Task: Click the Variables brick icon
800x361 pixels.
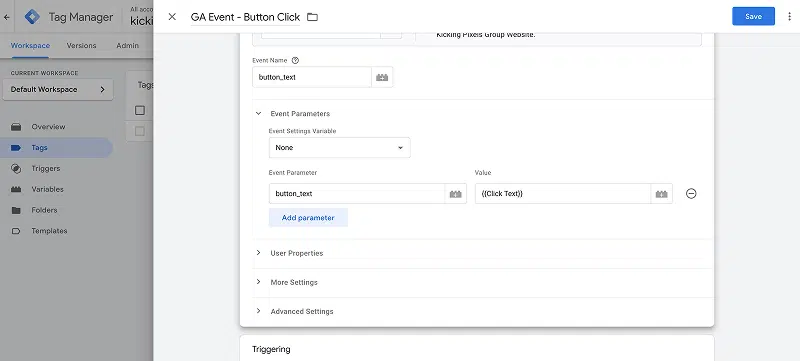Action: point(16,189)
